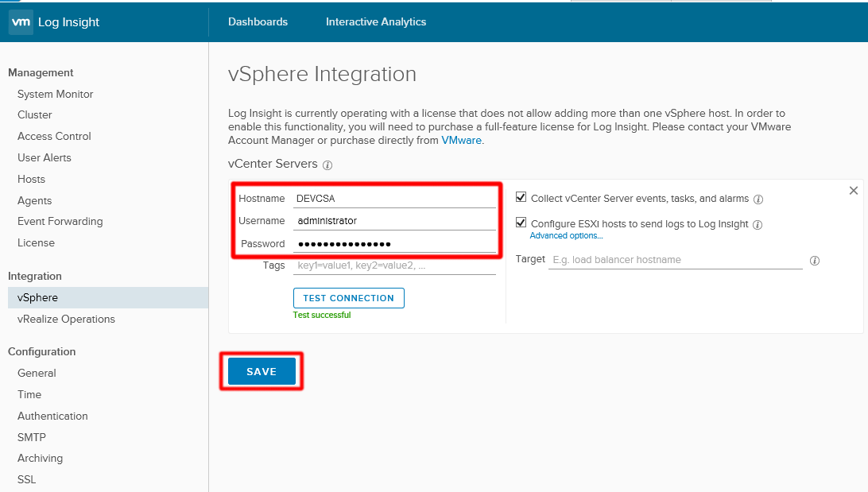Follow the VMware purchase link

461,141
